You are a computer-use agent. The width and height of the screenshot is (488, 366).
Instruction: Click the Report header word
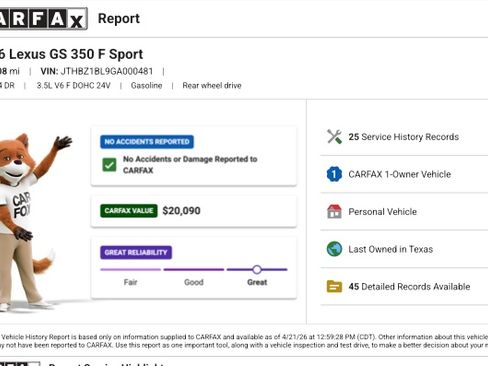(x=119, y=19)
